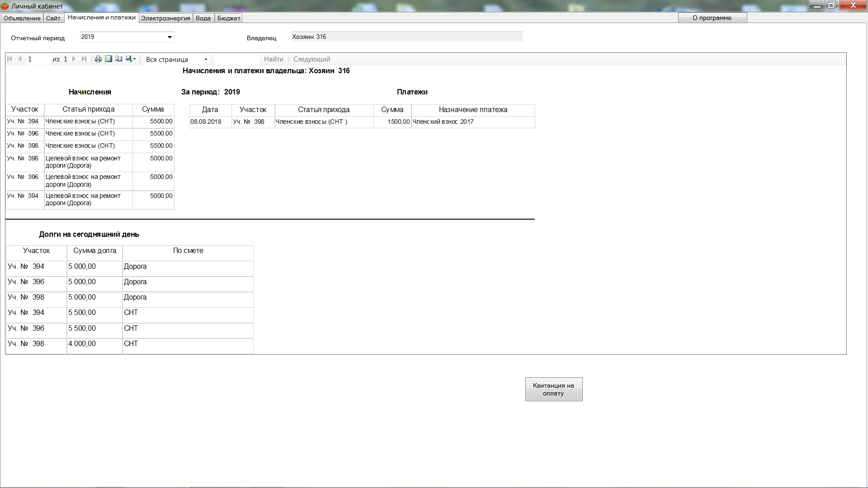Click the print report icon

click(x=98, y=59)
